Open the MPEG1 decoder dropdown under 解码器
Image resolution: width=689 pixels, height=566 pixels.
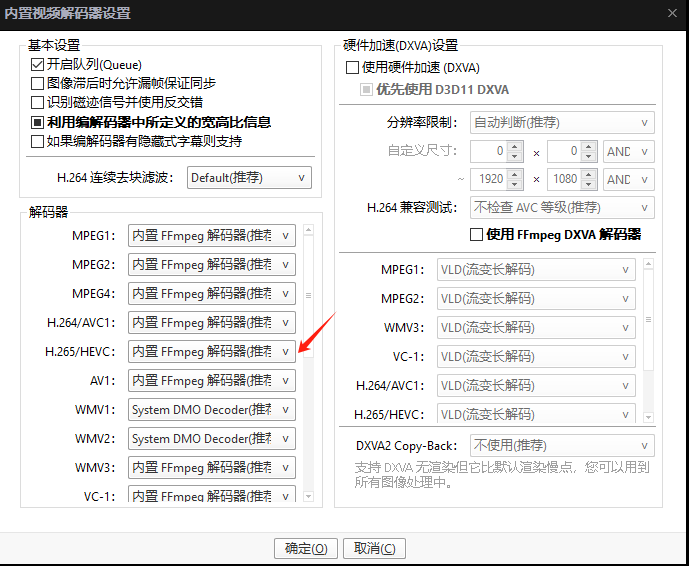[x=212, y=236]
